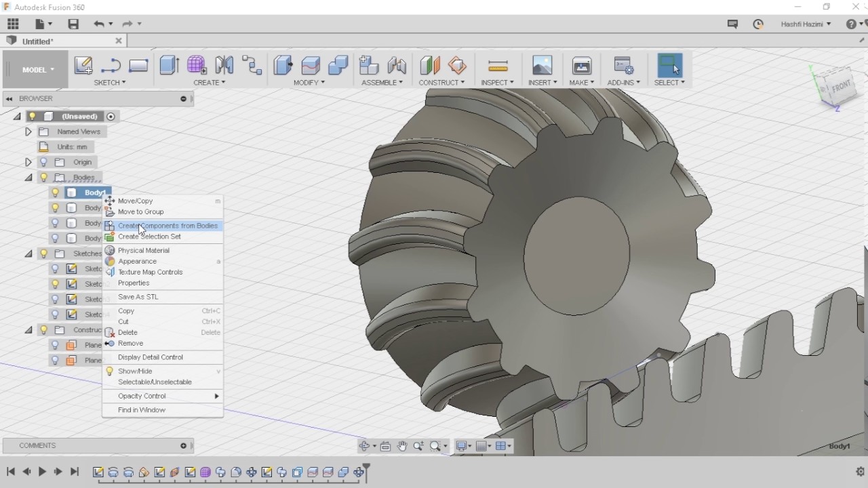Open the MODIFY dropdown menu
The image size is (868, 488).
pyautogui.click(x=309, y=83)
